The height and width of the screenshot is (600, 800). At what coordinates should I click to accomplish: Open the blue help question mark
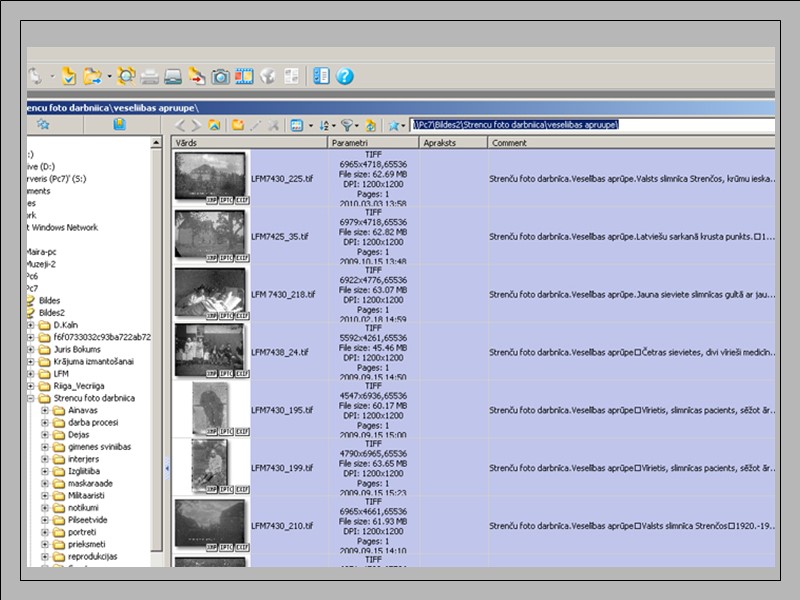[345, 76]
